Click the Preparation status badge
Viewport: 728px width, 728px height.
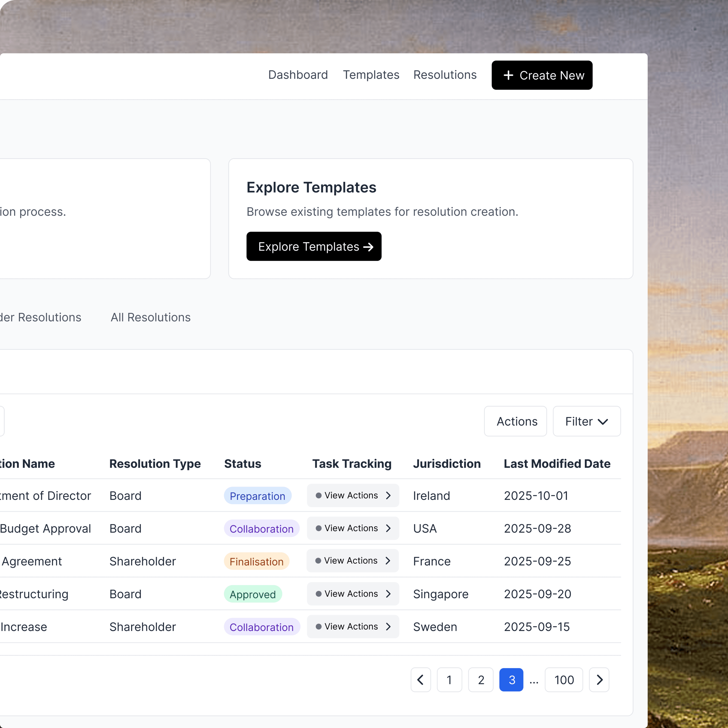tap(257, 496)
